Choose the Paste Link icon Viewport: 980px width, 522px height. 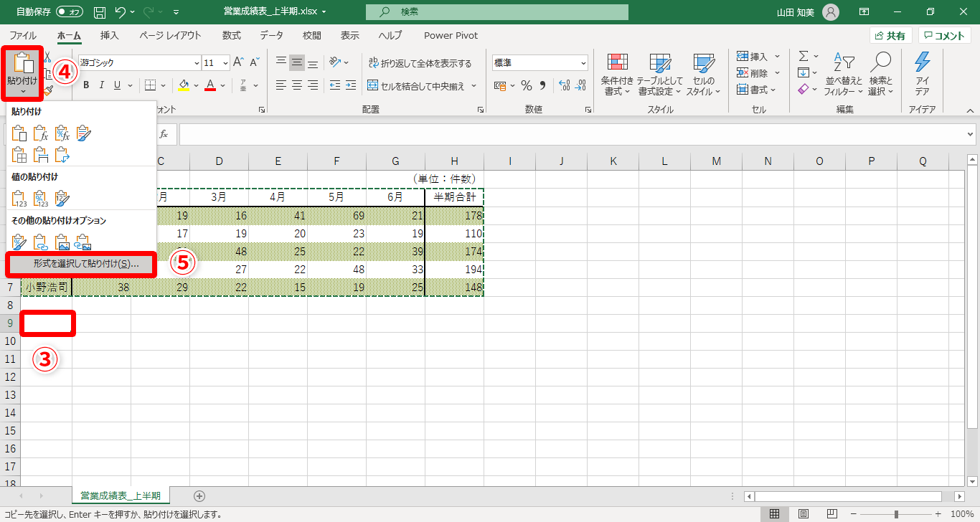41,242
